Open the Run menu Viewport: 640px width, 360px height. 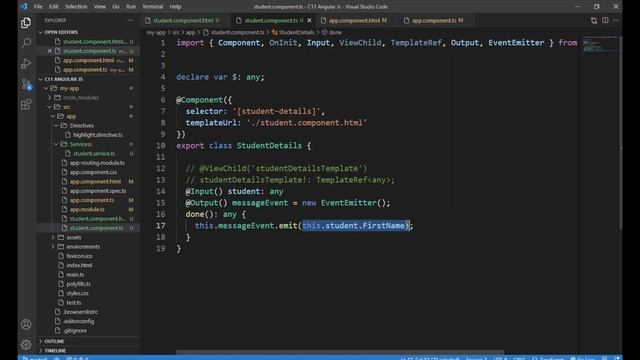[131, 7]
